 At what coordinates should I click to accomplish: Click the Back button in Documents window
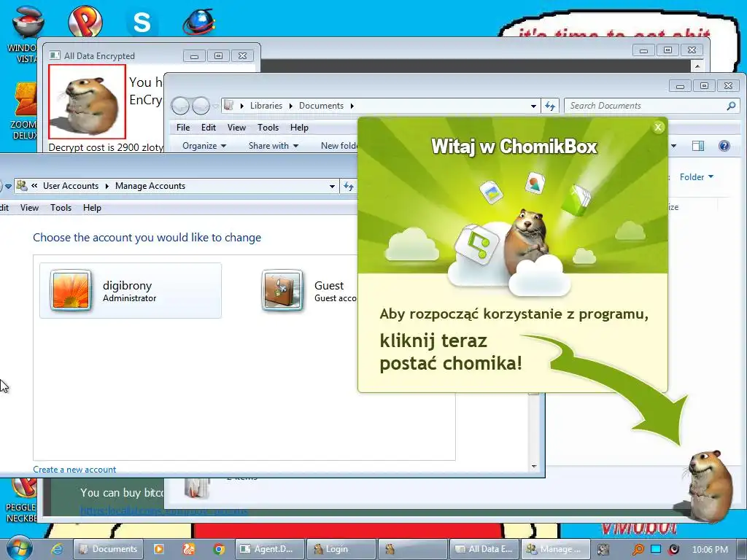point(181,106)
